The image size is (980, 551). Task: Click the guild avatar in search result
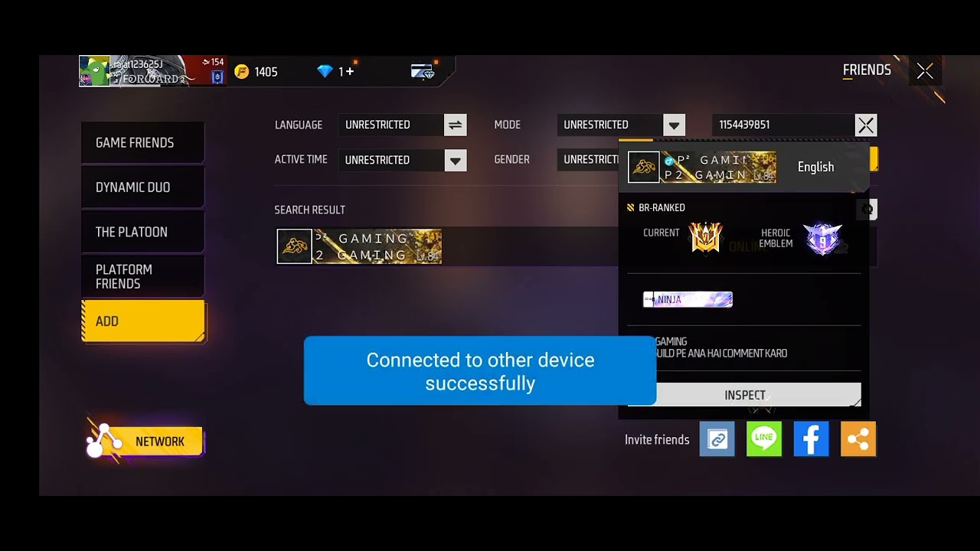tap(295, 246)
